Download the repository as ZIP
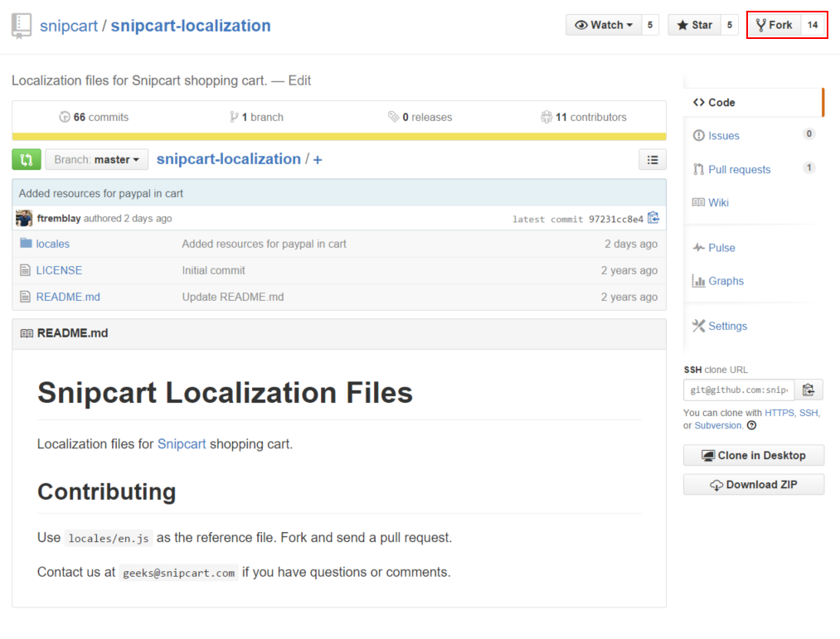This screenshot has height=639, width=840. [754, 484]
